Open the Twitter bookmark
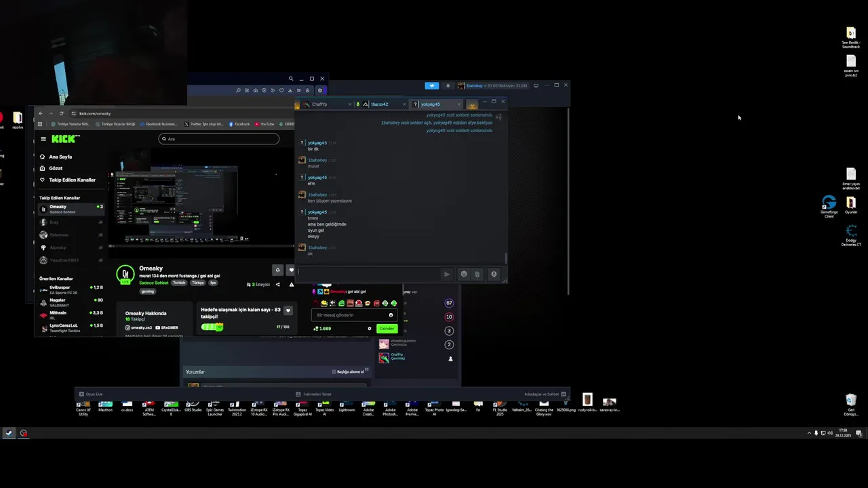The width and height of the screenshot is (868, 488). (x=203, y=124)
